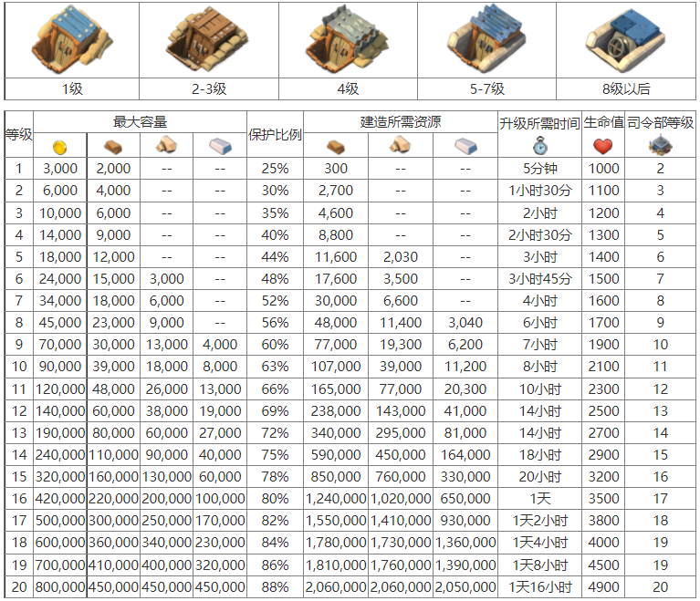This screenshot has width=700, height=601.
Task: Click the 88% protection ratio cell
Action: 275,587
